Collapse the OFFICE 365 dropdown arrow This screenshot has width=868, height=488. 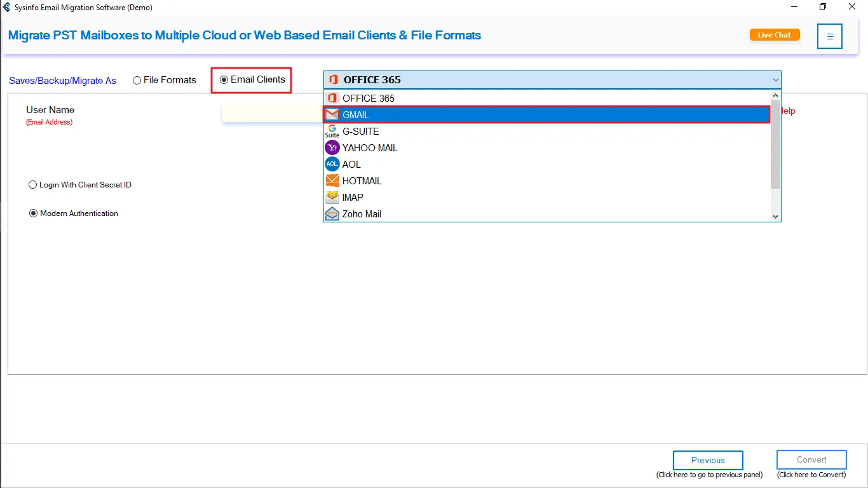775,80
